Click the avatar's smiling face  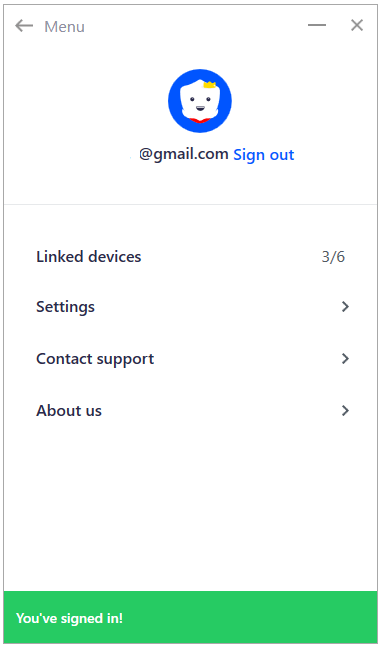(x=200, y=101)
